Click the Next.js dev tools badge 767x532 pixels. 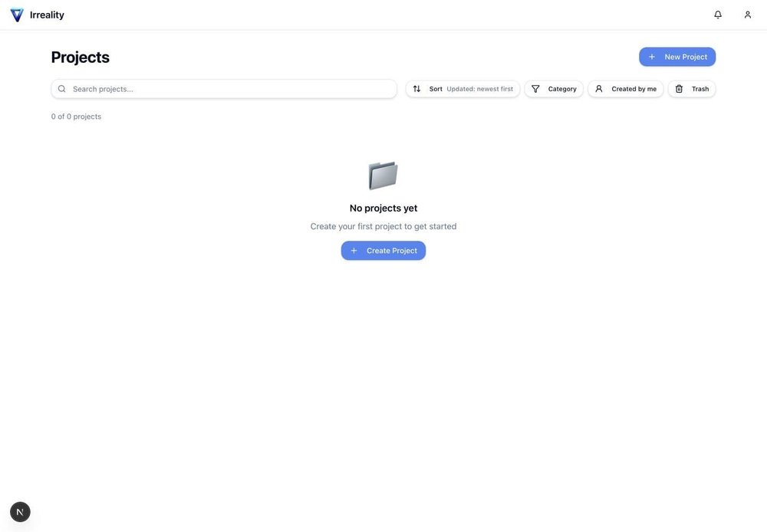pyautogui.click(x=20, y=512)
